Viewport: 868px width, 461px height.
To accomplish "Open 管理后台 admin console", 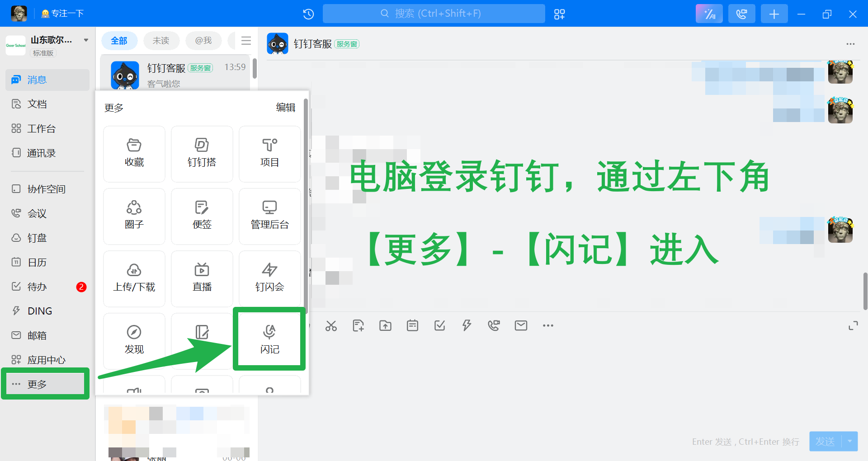I will pos(270,216).
